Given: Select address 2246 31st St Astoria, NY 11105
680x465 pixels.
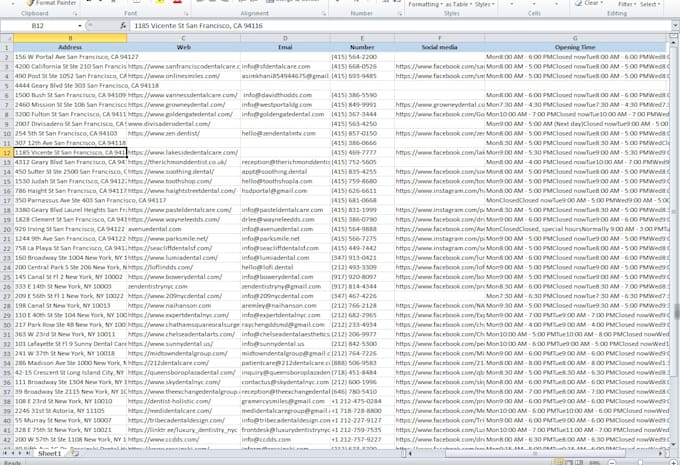Looking at the screenshot, I should tap(70, 411).
